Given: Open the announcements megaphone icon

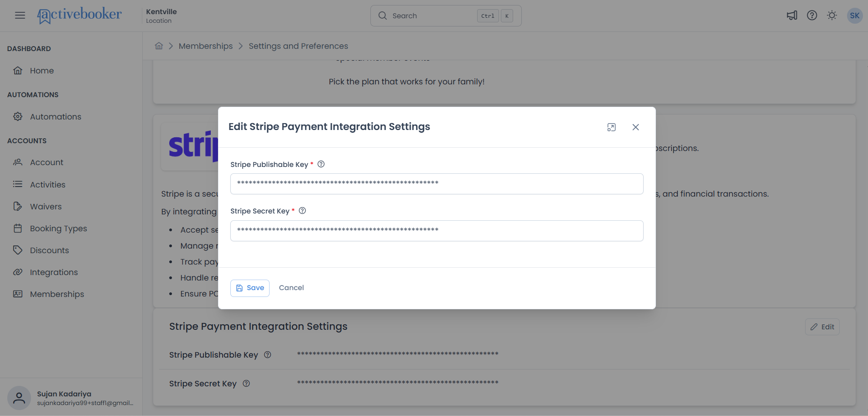Looking at the screenshot, I should 792,16.
